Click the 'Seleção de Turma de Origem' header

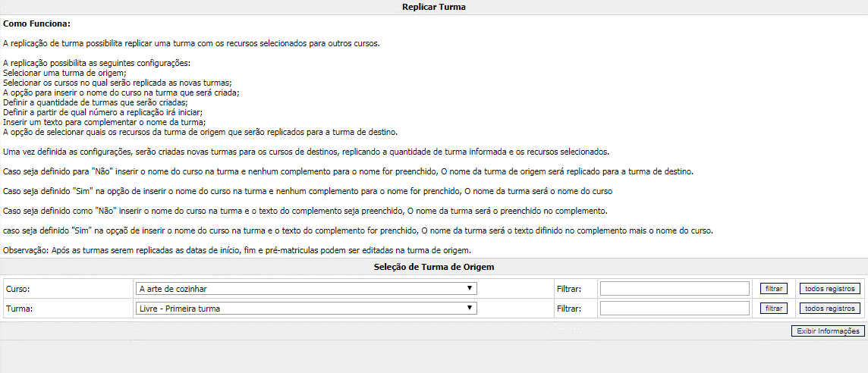coord(434,267)
